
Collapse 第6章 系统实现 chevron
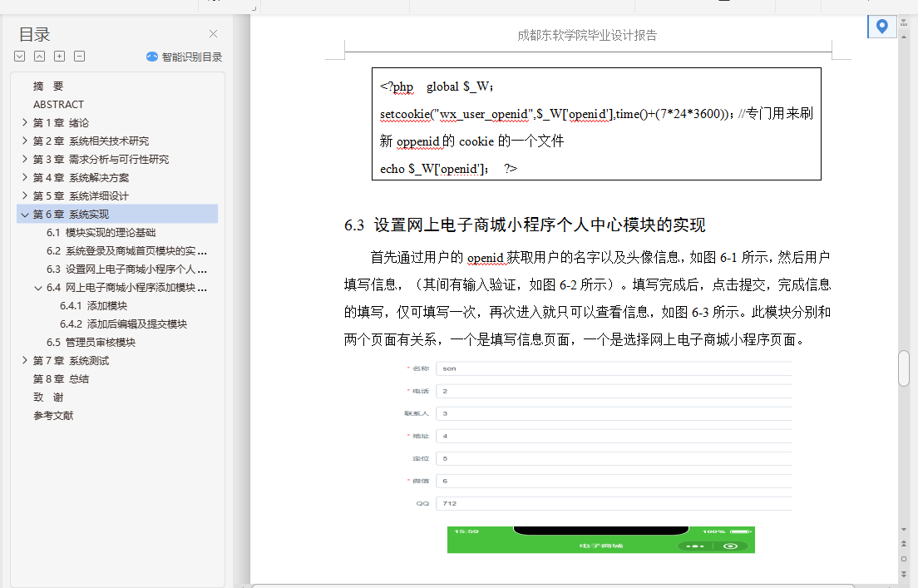coord(25,215)
